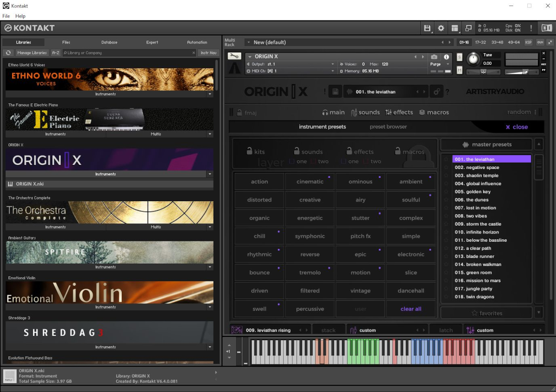Click the AUX rack button

[x=540, y=42]
